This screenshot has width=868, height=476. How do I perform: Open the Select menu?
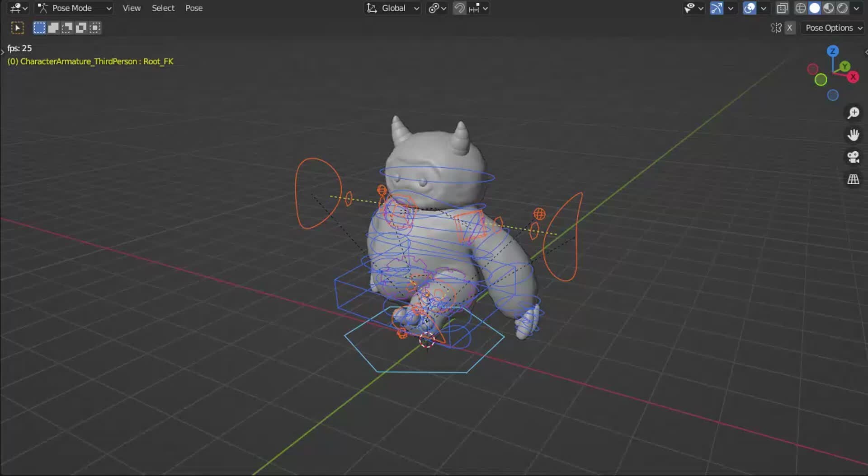pyautogui.click(x=163, y=8)
